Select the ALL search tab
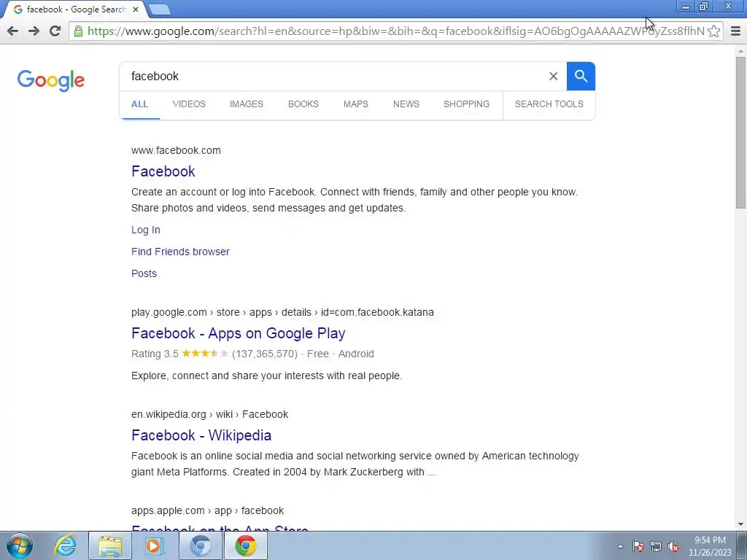 [139, 104]
